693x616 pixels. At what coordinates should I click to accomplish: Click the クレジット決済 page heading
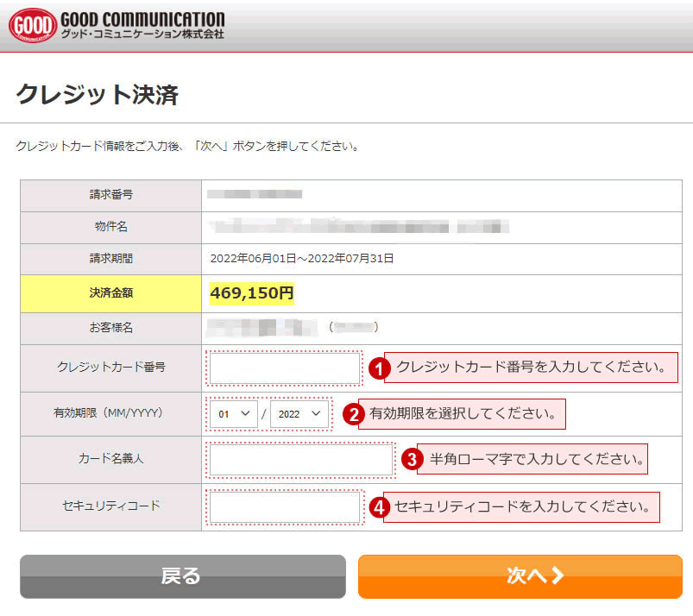tap(97, 94)
